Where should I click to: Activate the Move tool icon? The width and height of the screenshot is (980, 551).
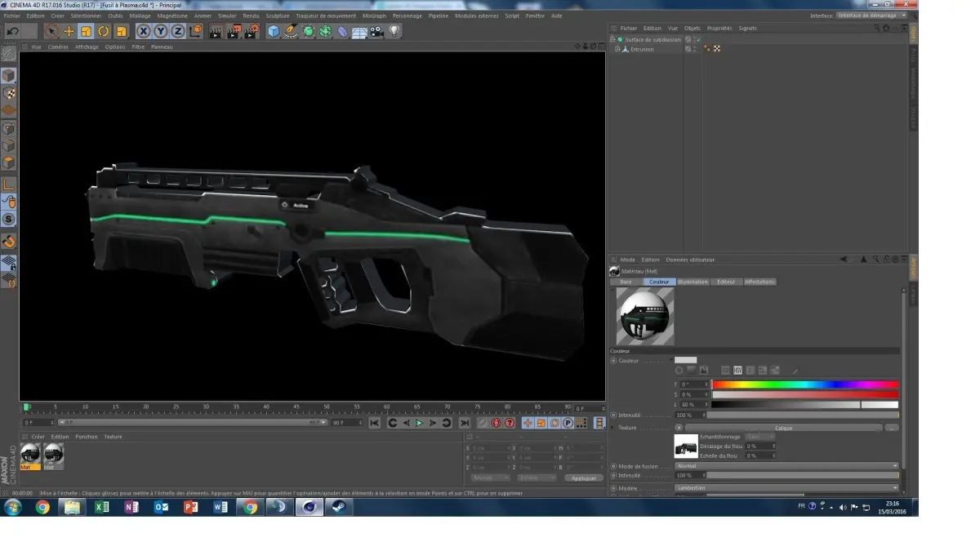69,31
